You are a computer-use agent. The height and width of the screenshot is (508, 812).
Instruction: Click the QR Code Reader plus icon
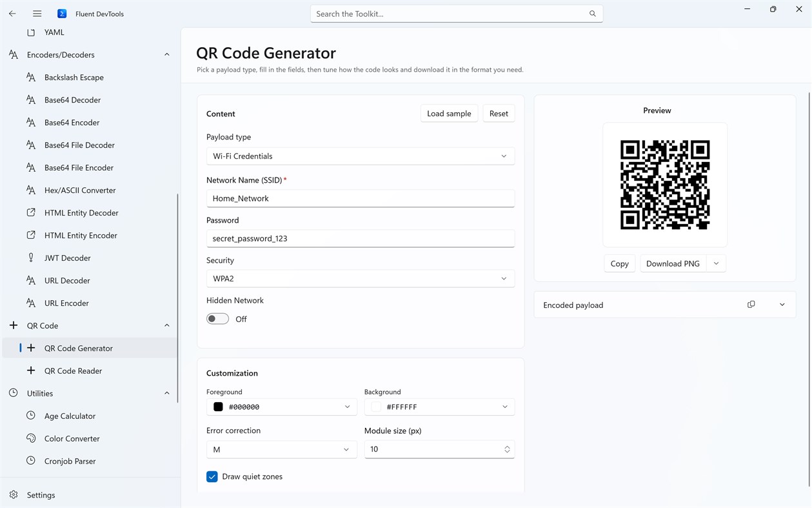coord(30,371)
